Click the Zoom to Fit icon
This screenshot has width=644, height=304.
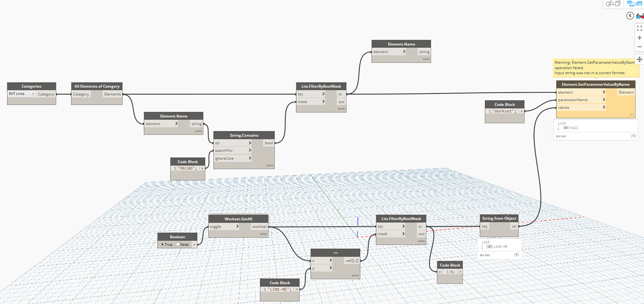point(639,28)
